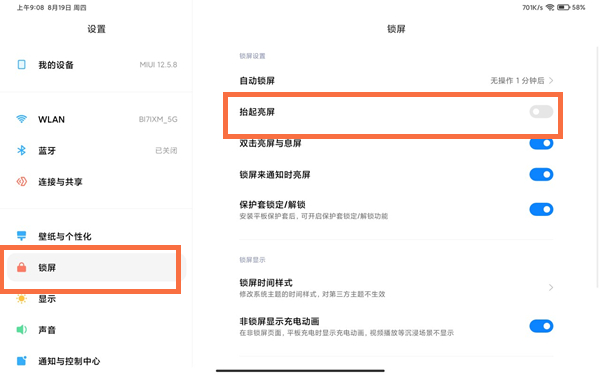Click the status bar wifi icon
Image resolution: width=600 pixels, height=375 pixels.
(x=550, y=7)
